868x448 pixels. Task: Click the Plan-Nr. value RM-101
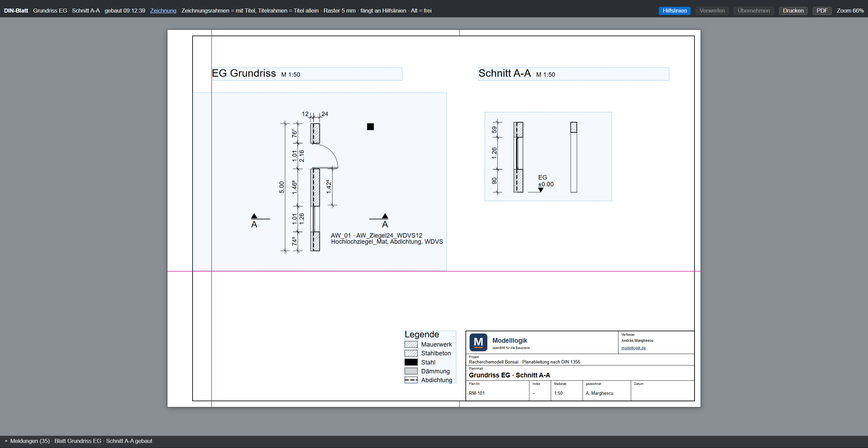(x=477, y=393)
